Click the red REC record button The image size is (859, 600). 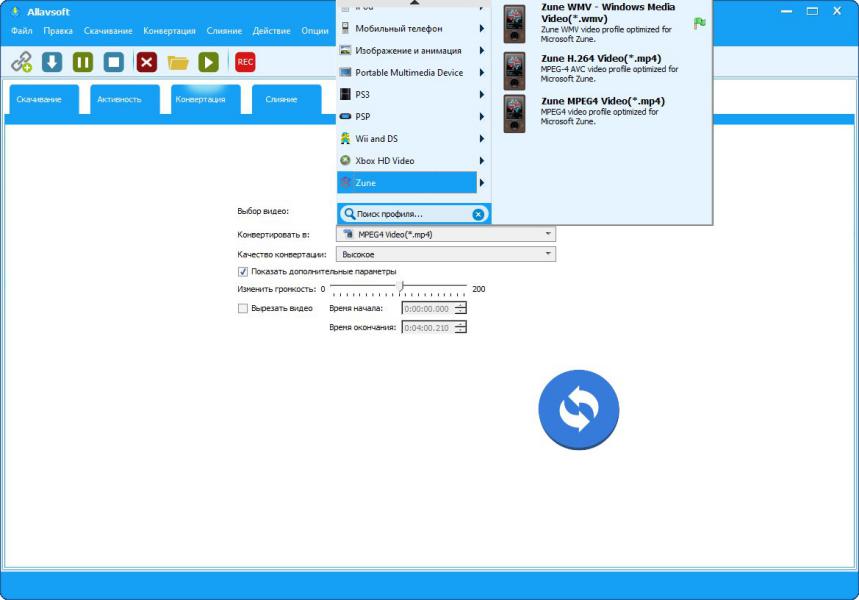point(245,62)
